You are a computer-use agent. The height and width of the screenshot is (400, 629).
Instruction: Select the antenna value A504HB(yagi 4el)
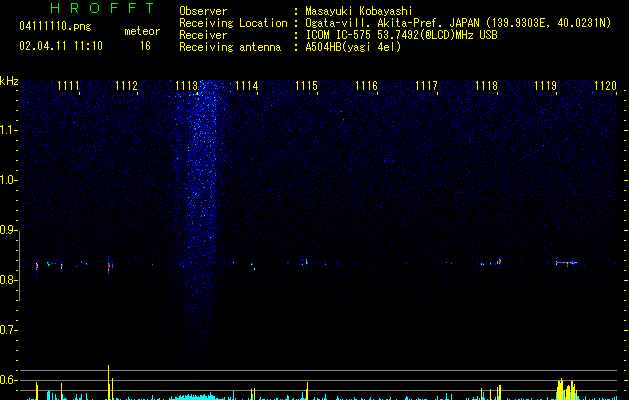tap(353, 47)
